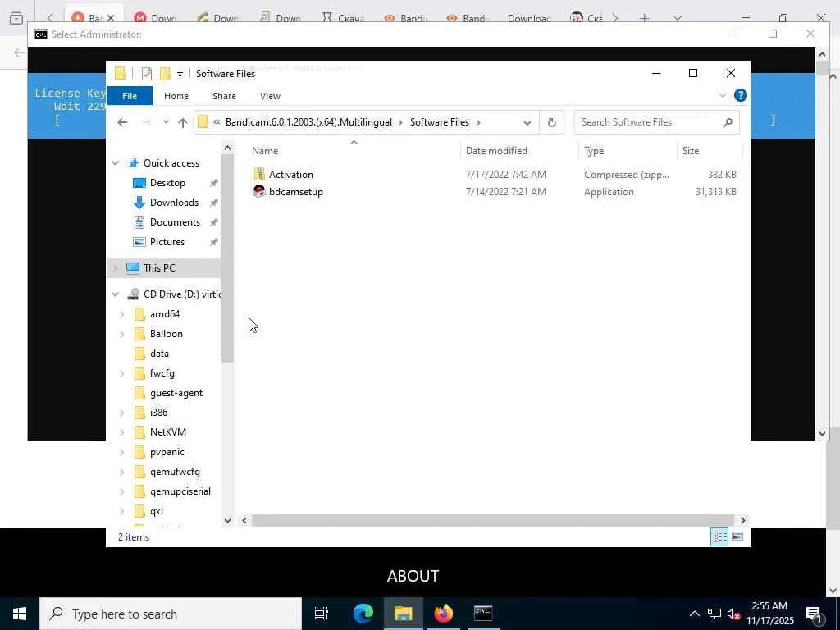Image resolution: width=840 pixels, height=630 pixels.
Task: Open network status in system tray
Action: point(714,614)
